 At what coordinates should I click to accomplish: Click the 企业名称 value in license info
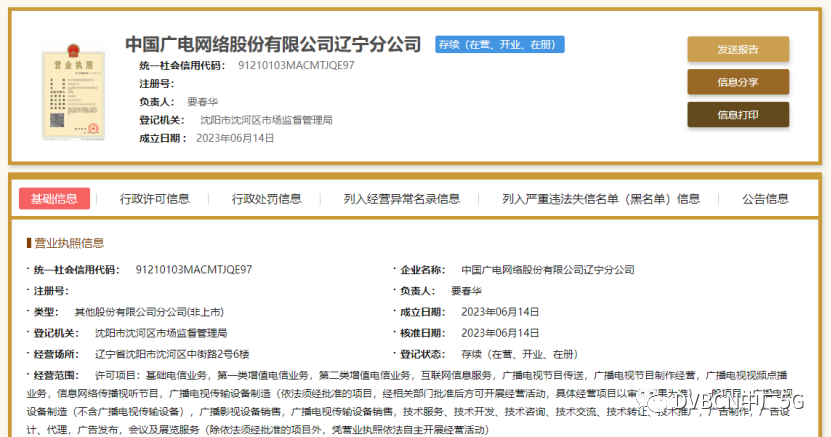click(x=547, y=270)
